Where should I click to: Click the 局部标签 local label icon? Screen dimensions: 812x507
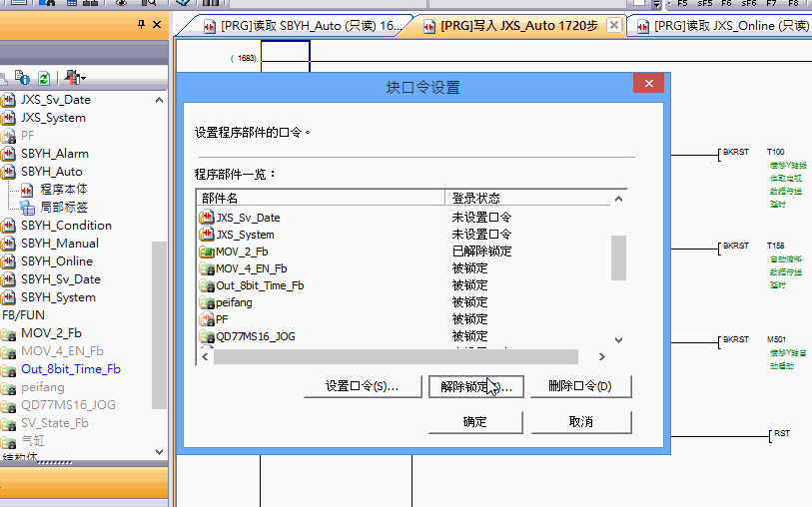(28, 208)
